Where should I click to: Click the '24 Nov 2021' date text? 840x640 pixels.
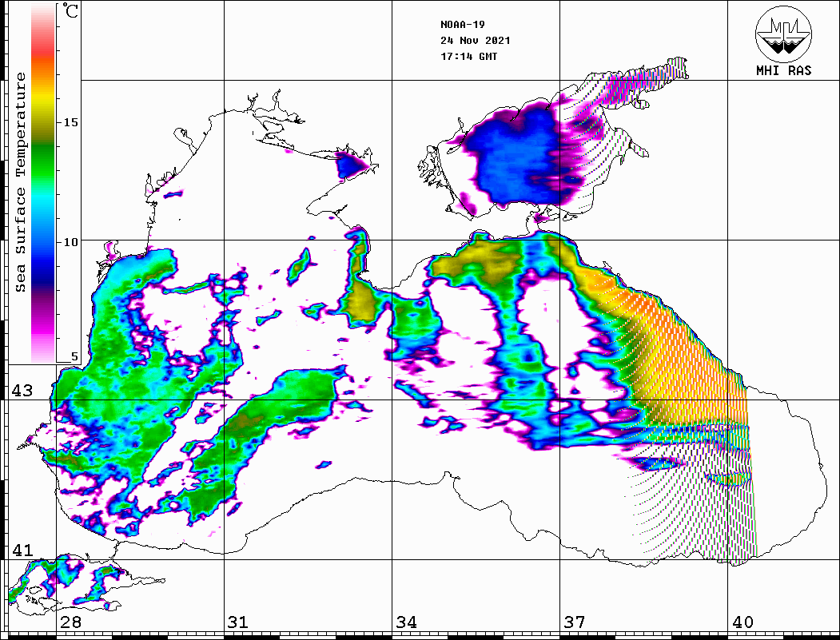coord(476,40)
